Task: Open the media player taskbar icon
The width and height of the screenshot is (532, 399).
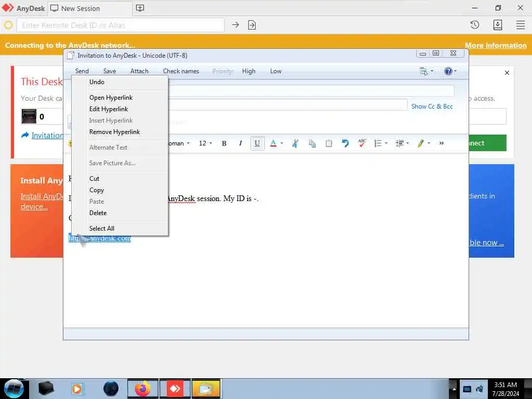Action: pos(77,389)
